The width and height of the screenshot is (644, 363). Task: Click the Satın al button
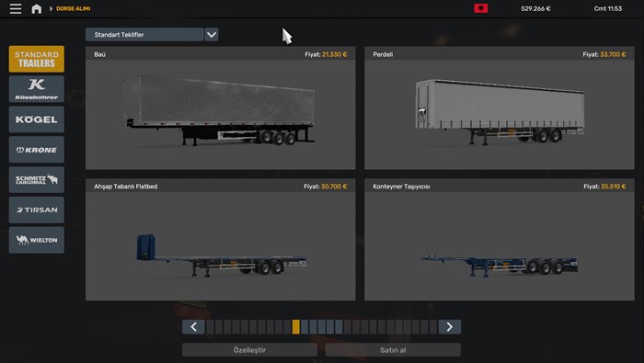393,350
